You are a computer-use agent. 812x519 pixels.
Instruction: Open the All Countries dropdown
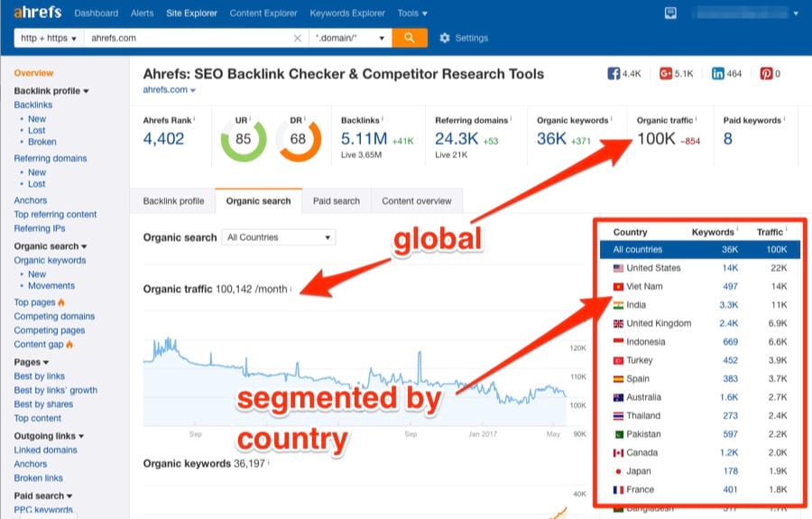point(279,237)
